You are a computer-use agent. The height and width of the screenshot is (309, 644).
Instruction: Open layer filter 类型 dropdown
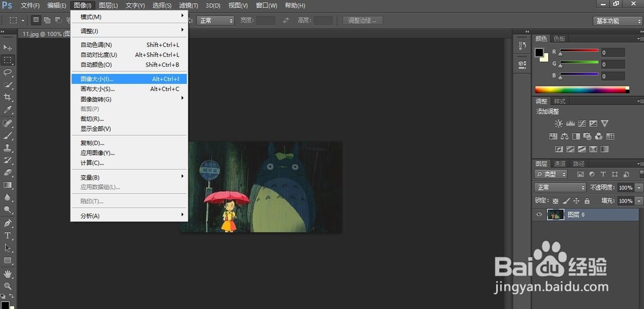coord(551,174)
